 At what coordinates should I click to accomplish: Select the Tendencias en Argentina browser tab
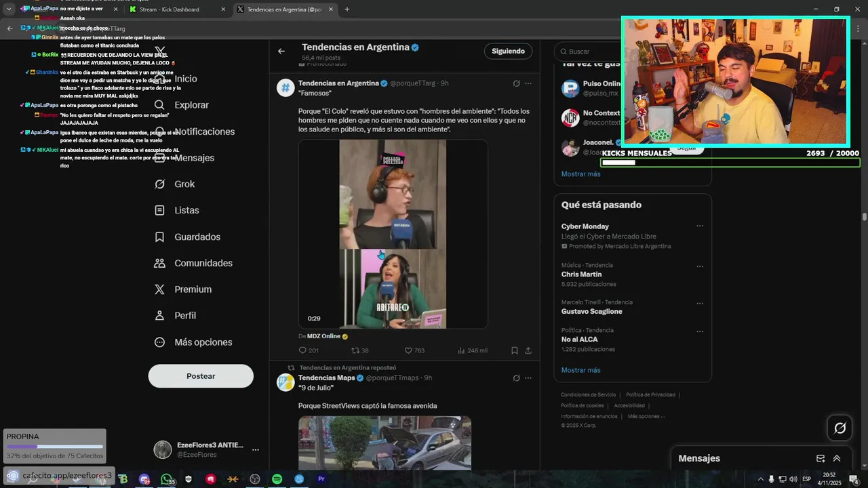coord(285,9)
